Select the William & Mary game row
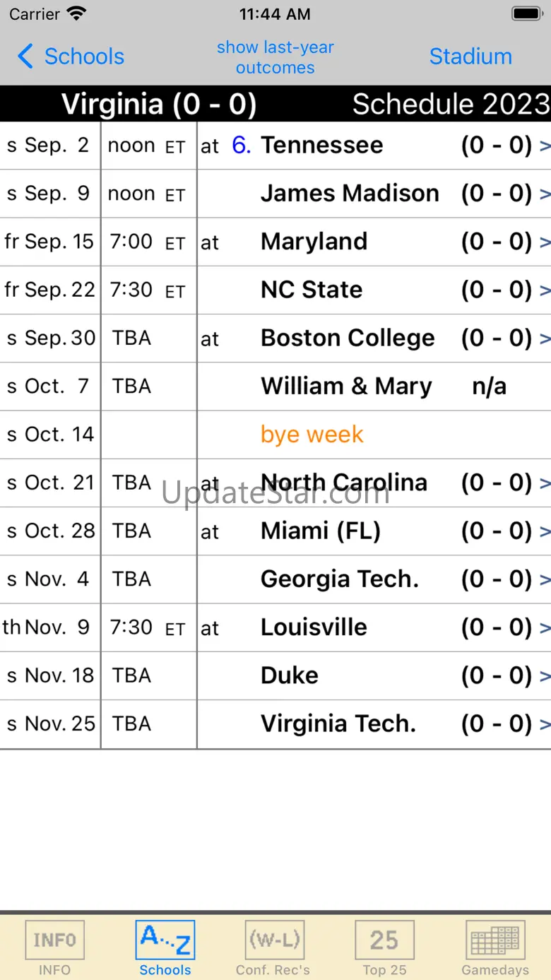551x980 pixels. point(275,386)
